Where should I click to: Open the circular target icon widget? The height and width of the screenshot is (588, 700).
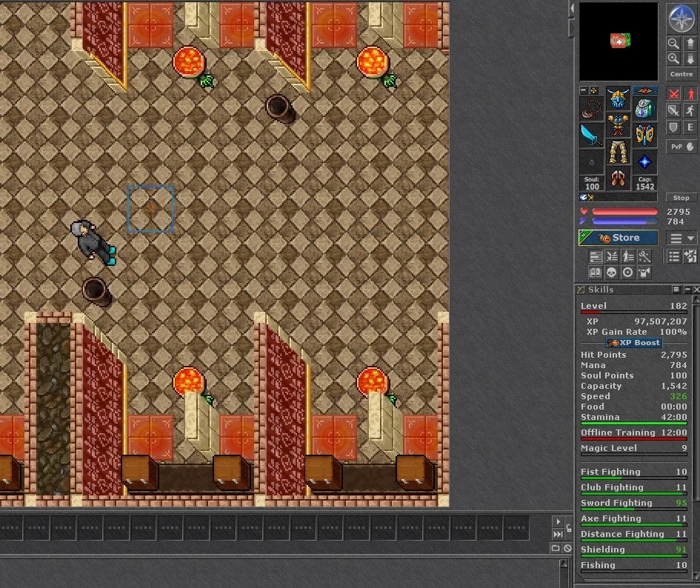pos(627,273)
